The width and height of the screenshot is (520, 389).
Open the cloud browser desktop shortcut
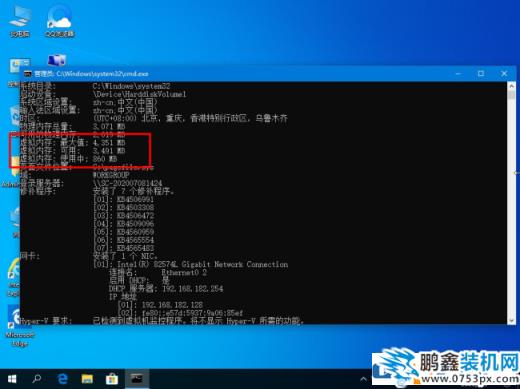[60, 21]
